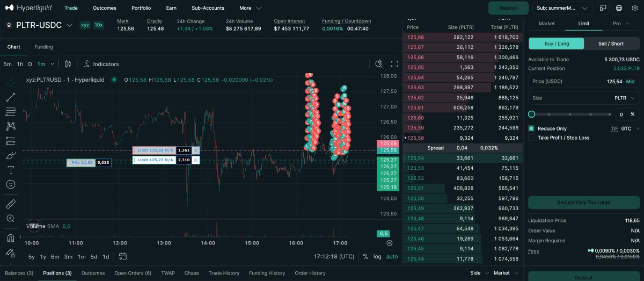Open the long position forecasting tool

click(x=11, y=141)
